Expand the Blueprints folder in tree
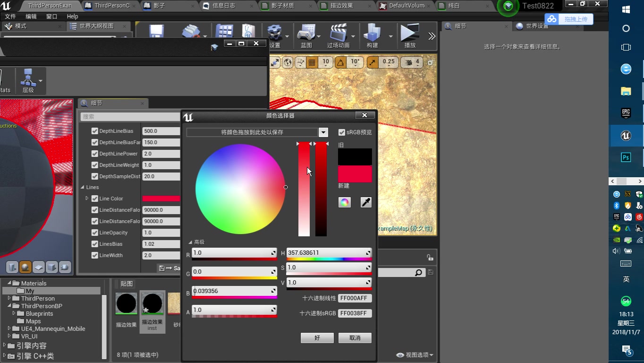This screenshot has height=363, width=644. 14,313
